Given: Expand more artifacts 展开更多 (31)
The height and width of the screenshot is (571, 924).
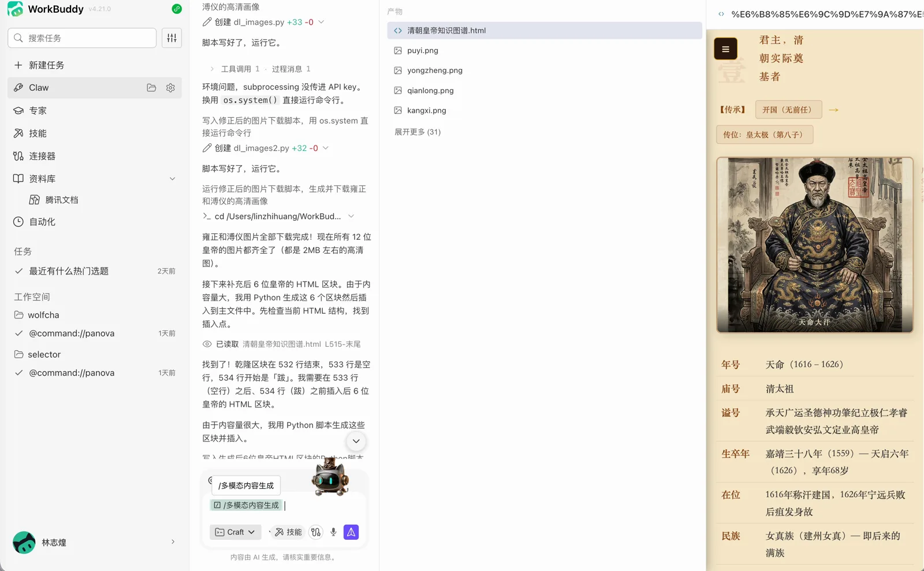Looking at the screenshot, I should [x=418, y=132].
